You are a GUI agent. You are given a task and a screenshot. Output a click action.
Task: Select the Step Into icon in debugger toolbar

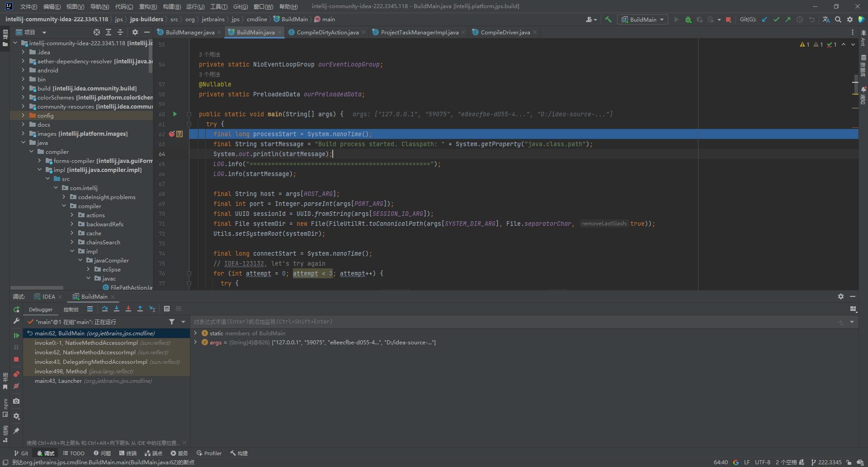117,309
